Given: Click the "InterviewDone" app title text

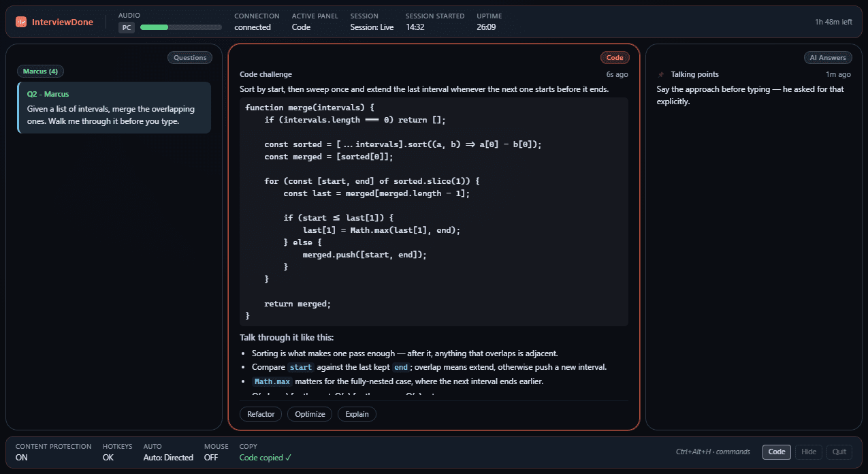Looking at the screenshot, I should (x=63, y=22).
